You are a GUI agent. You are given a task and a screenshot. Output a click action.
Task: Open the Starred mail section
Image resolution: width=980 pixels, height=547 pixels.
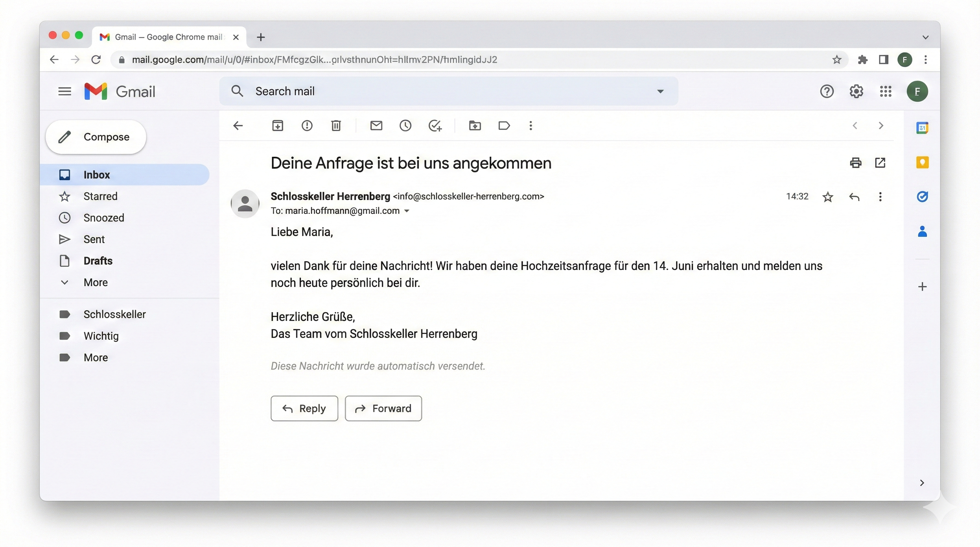(100, 196)
